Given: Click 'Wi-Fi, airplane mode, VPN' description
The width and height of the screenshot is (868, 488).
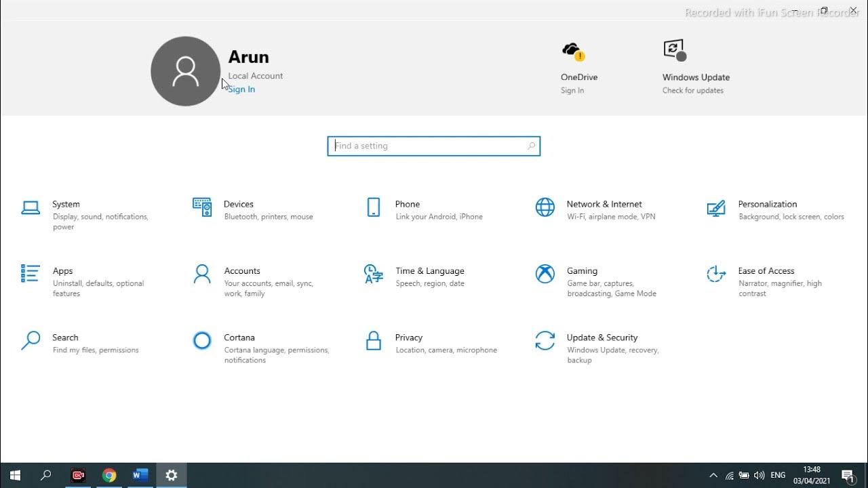Looking at the screenshot, I should point(611,217).
